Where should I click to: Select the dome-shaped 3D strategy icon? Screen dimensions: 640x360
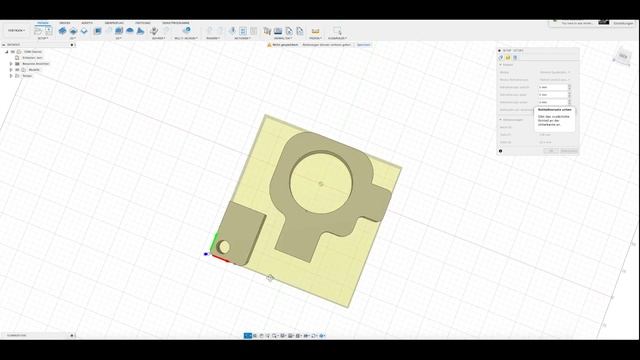point(130,31)
